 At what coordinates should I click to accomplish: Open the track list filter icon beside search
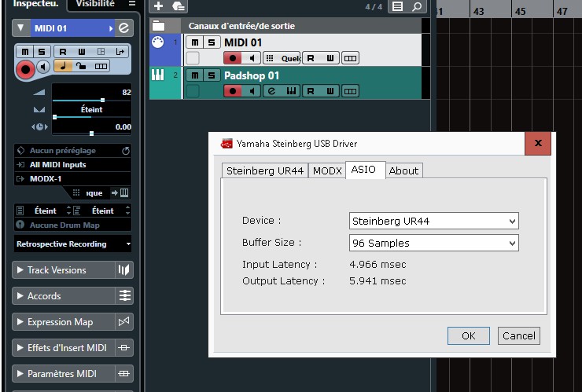397,6
